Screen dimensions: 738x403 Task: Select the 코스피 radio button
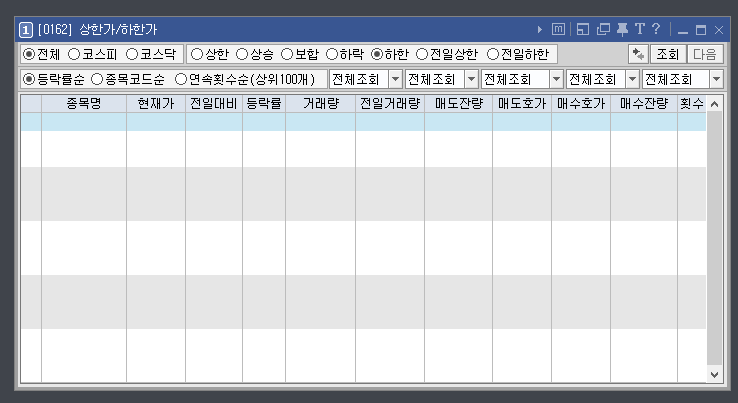[74, 54]
